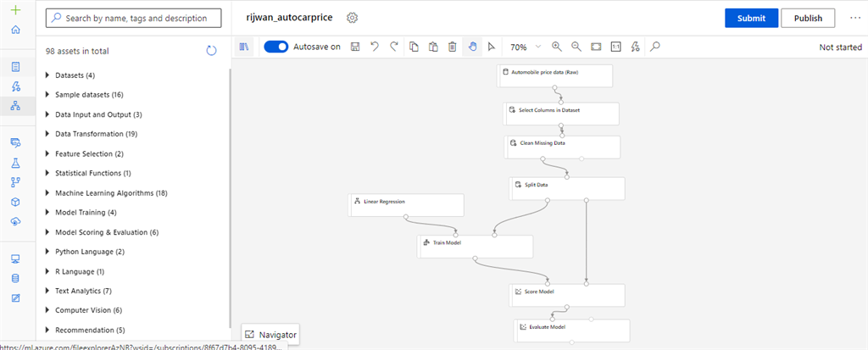Expand Python Language (2) category
The height and width of the screenshot is (350, 868).
[47, 252]
